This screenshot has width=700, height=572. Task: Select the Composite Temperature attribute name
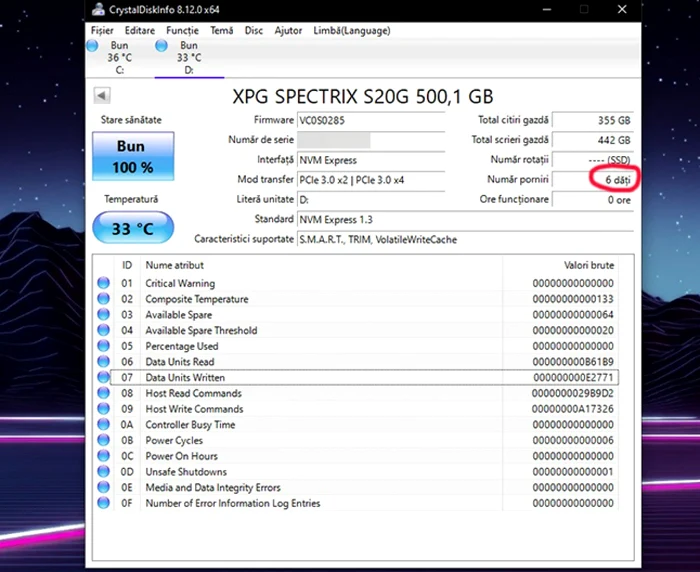point(197,299)
